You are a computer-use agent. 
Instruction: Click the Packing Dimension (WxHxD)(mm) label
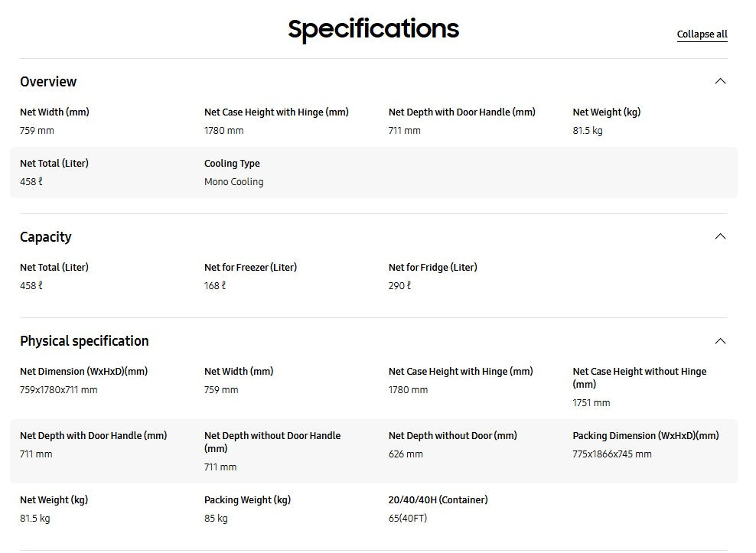[645, 436]
